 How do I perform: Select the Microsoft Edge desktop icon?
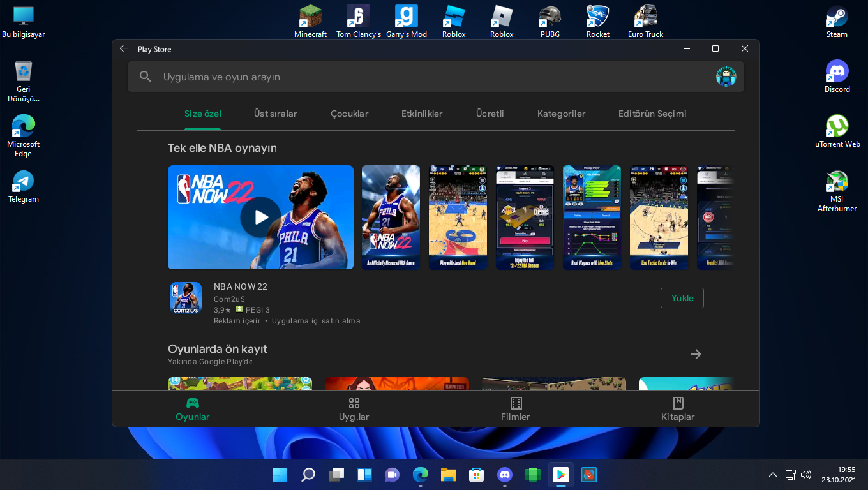tap(24, 136)
